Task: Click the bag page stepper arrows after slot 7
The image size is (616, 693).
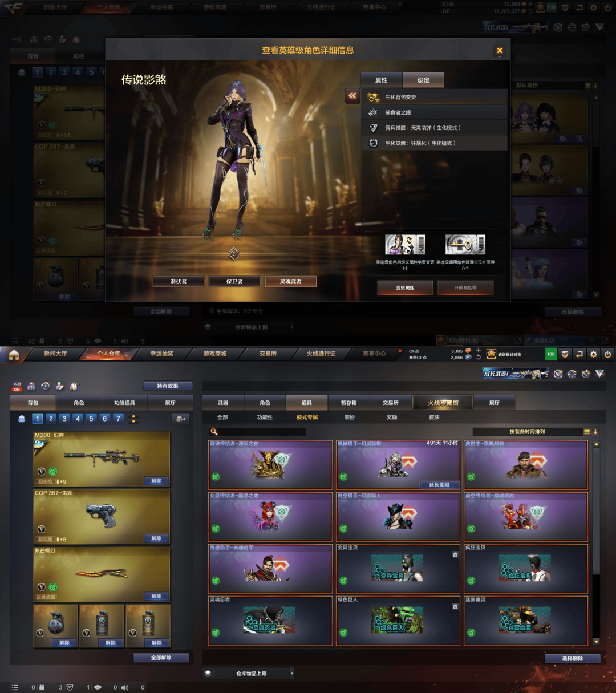Action: pos(133,419)
